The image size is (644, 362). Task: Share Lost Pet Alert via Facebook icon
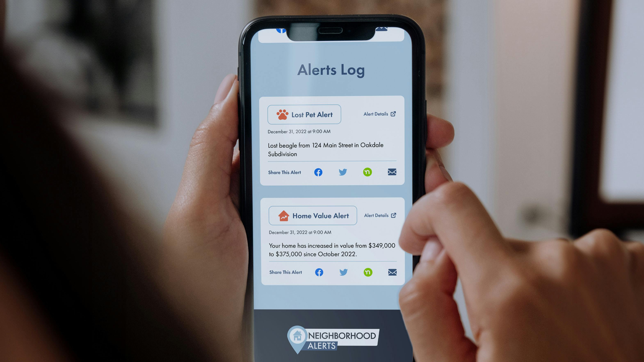point(318,172)
